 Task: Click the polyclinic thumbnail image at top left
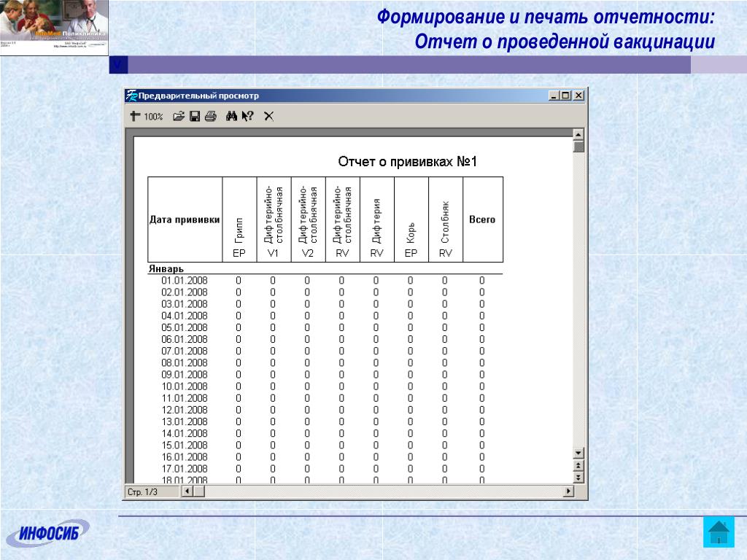pyautogui.click(x=54, y=27)
